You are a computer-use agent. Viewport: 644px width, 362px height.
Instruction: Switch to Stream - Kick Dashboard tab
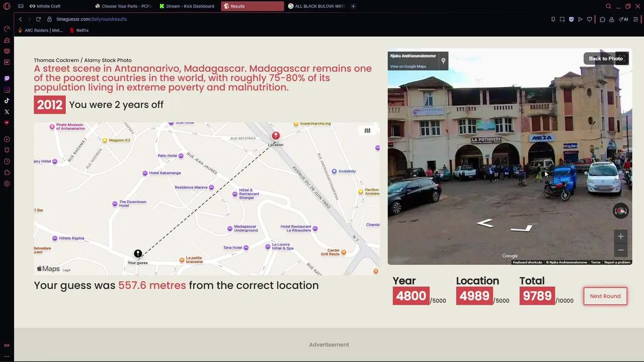coord(187,6)
